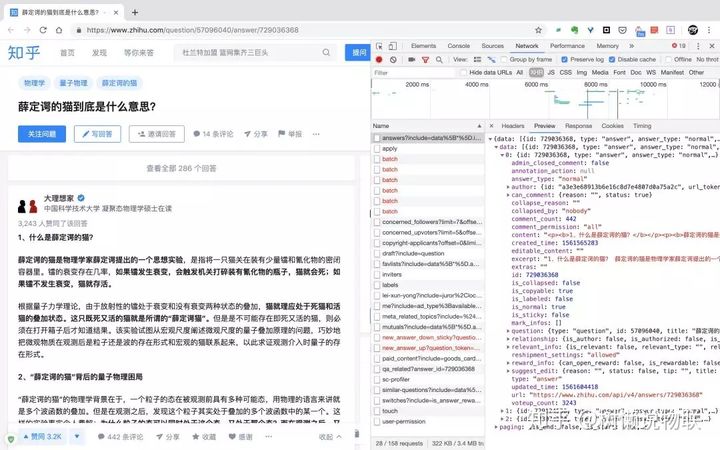This screenshot has width=720, height=450.
Task: Switch to the Console tab in DevTools
Action: (458, 46)
